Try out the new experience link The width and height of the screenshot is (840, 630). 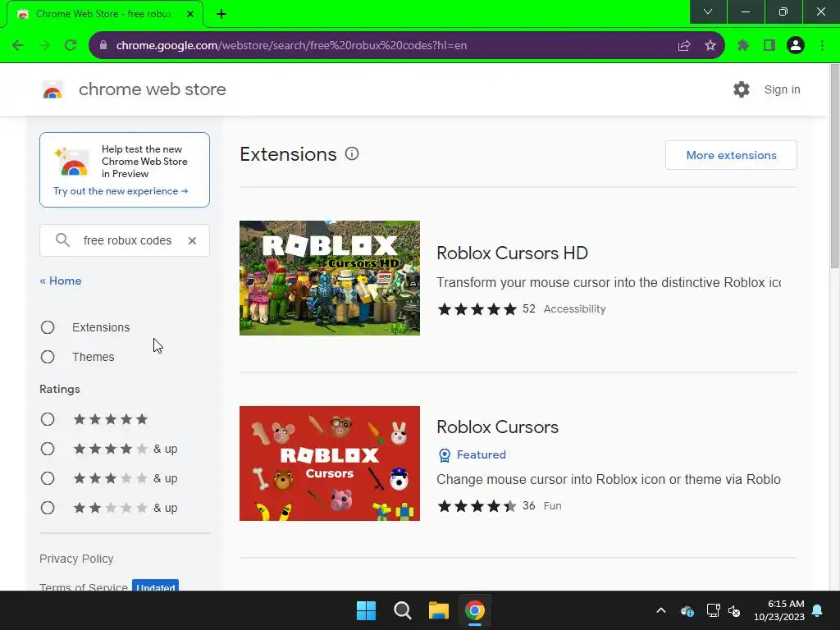point(121,191)
